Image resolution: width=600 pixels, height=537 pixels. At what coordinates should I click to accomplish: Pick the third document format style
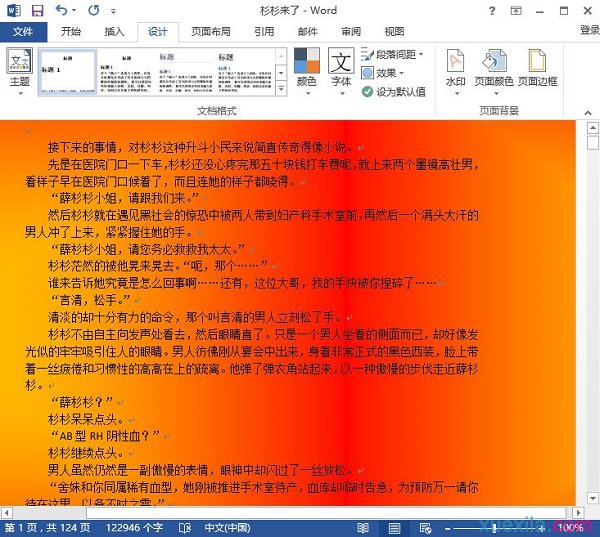tap(186, 73)
